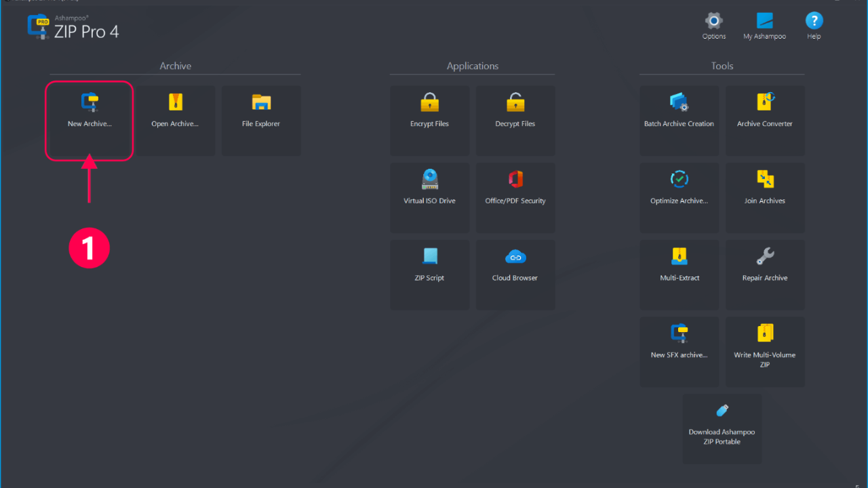This screenshot has width=868, height=488.
Task: Open the Archive Converter tool
Action: pyautogui.click(x=765, y=121)
